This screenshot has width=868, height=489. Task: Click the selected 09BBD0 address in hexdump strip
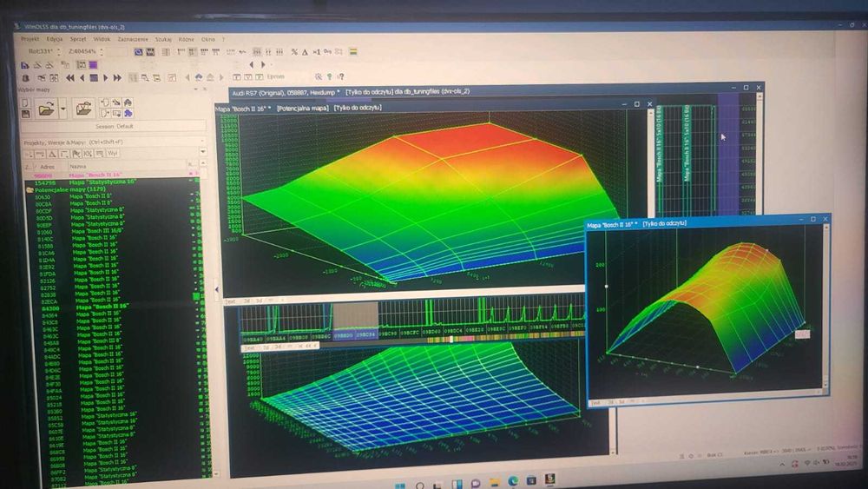343,335
